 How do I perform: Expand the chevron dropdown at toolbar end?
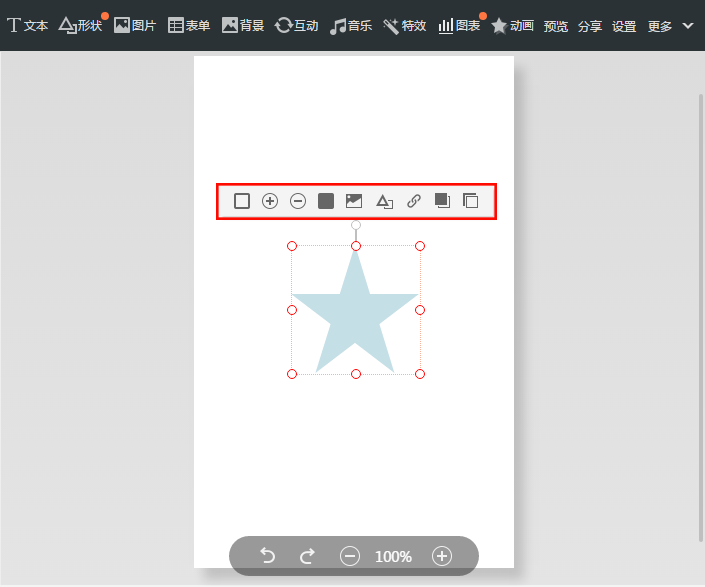click(688, 26)
